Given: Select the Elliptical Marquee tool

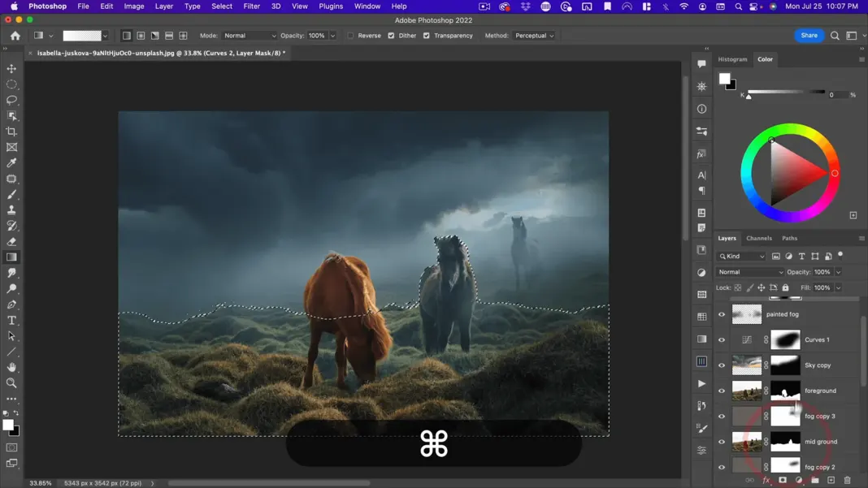Looking at the screenshot, I should [11, 84].
